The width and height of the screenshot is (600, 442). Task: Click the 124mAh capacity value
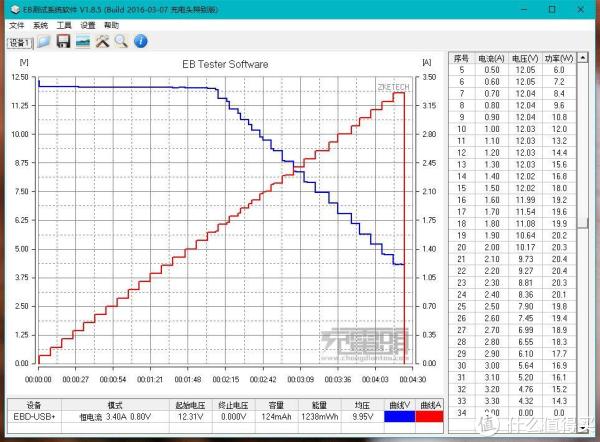[276, 416]
